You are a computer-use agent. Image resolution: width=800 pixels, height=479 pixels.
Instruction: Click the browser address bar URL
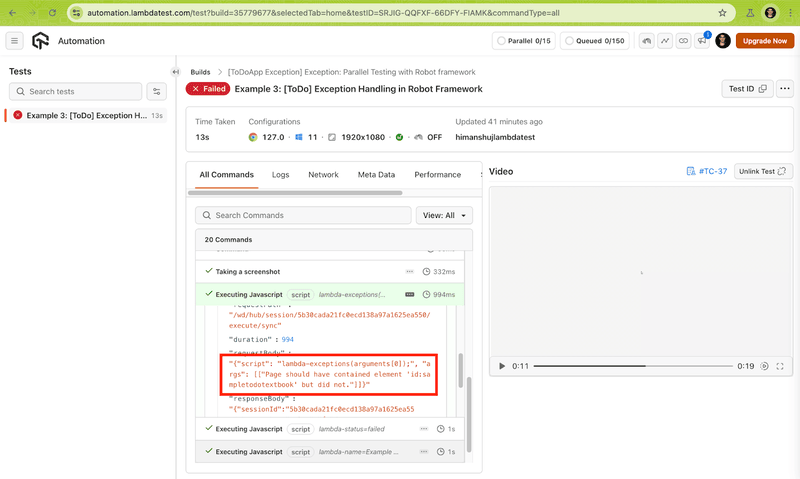click(x=323, y=13)
